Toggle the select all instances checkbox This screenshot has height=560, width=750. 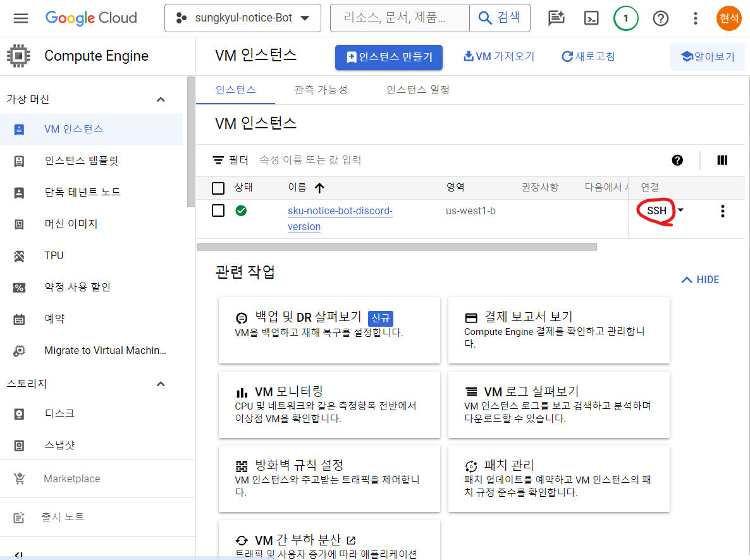(218, 188)
